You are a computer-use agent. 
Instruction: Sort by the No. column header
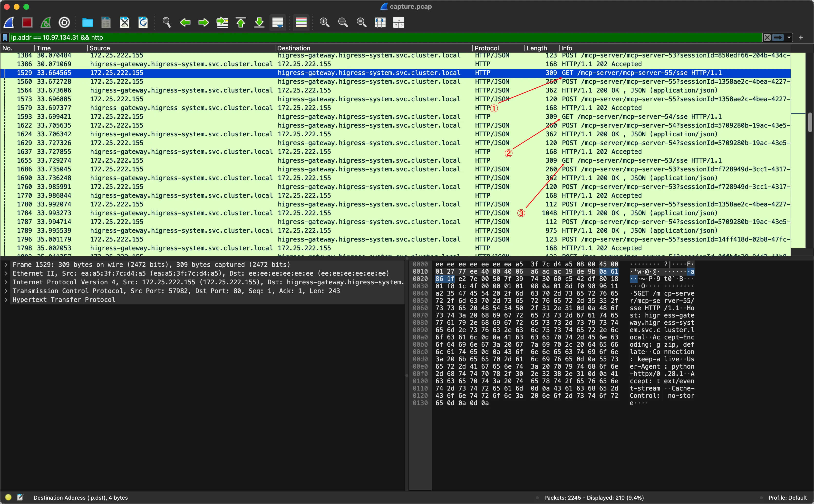coord(17,48)
